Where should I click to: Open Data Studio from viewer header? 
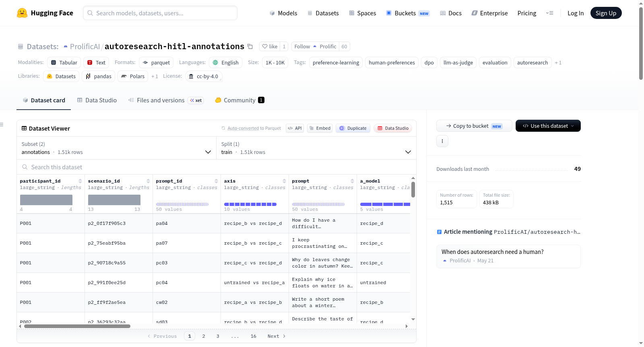(x=393, y=128)
